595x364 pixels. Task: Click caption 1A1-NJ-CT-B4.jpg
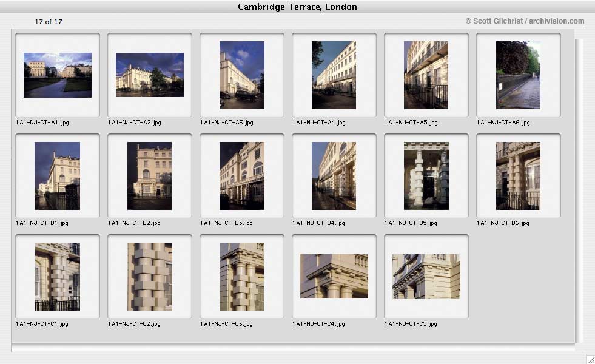click(x=319, y=223)
